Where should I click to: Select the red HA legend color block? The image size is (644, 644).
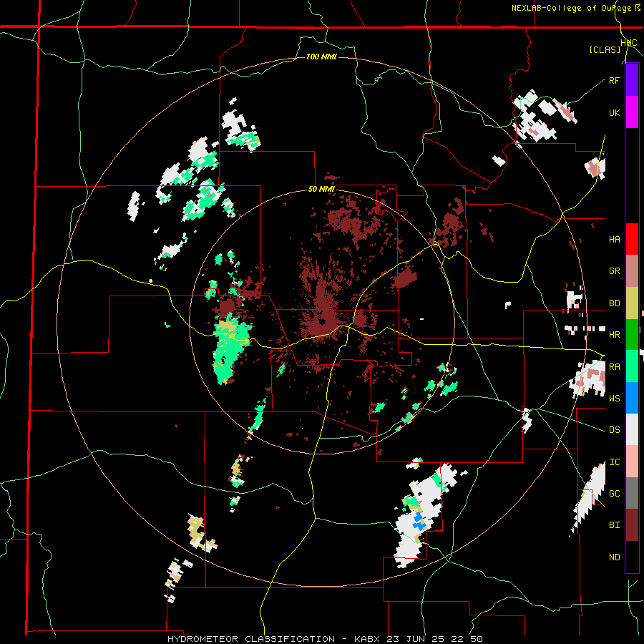coord(632,239)
